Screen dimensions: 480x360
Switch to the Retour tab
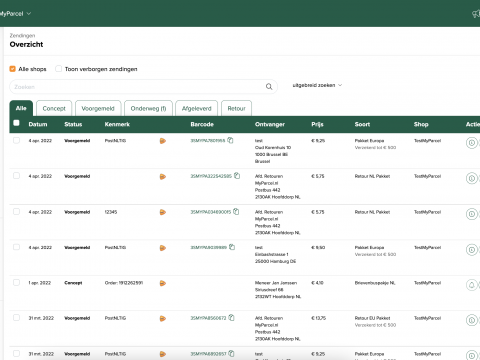[x=236, y=108]
